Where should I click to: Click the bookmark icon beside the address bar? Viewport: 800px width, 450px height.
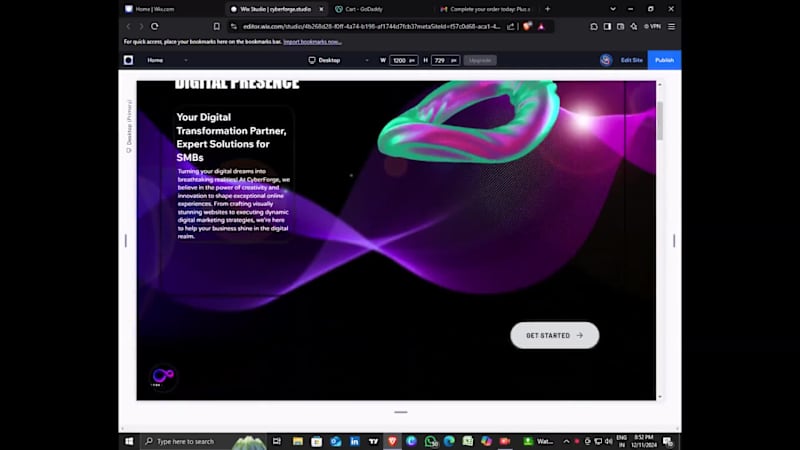click(x=217, y=27)
